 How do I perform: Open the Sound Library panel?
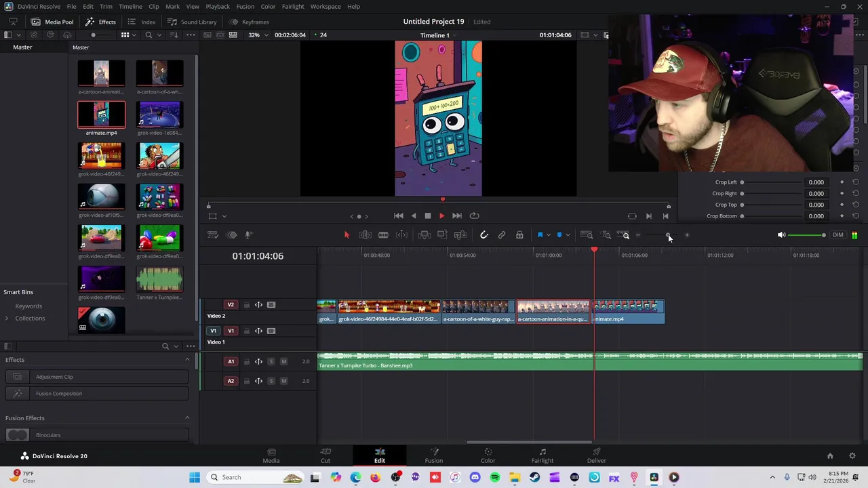[x=192, y=22]
